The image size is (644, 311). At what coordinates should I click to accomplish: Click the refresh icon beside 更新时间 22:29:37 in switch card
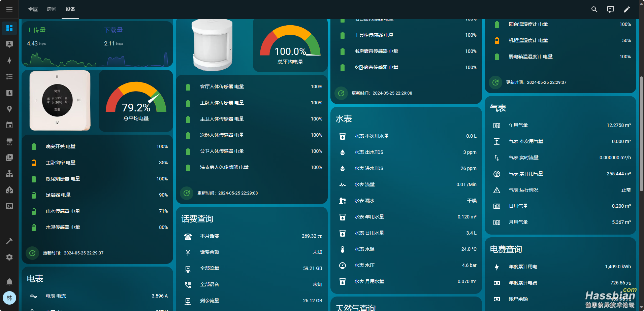pyautogui.click(x=32, y=253)
